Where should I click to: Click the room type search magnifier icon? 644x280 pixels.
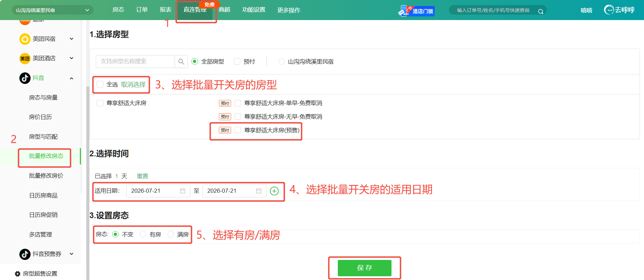[181, 62]
